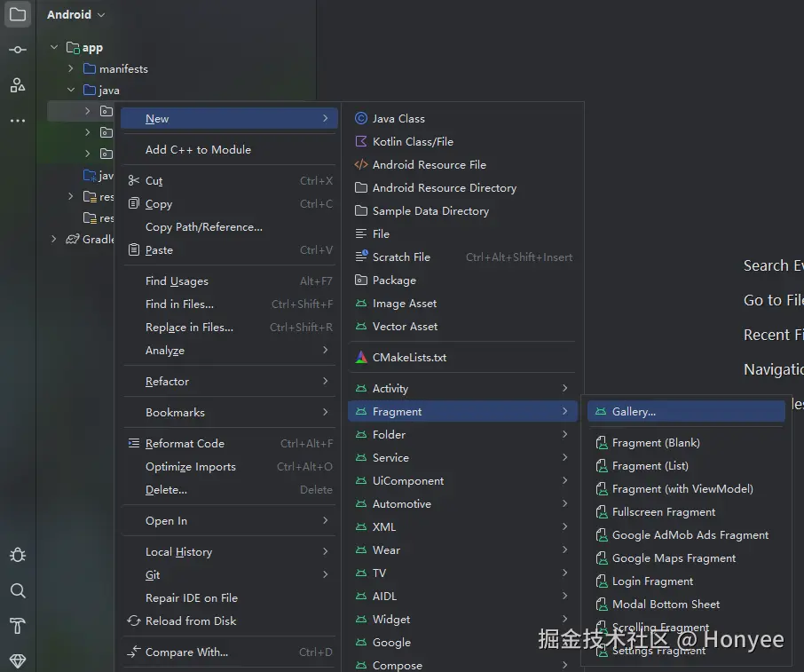804x672 pixels.
Task: Open the Debug bug icon in sidebar
Action: [x=18, y=555]
